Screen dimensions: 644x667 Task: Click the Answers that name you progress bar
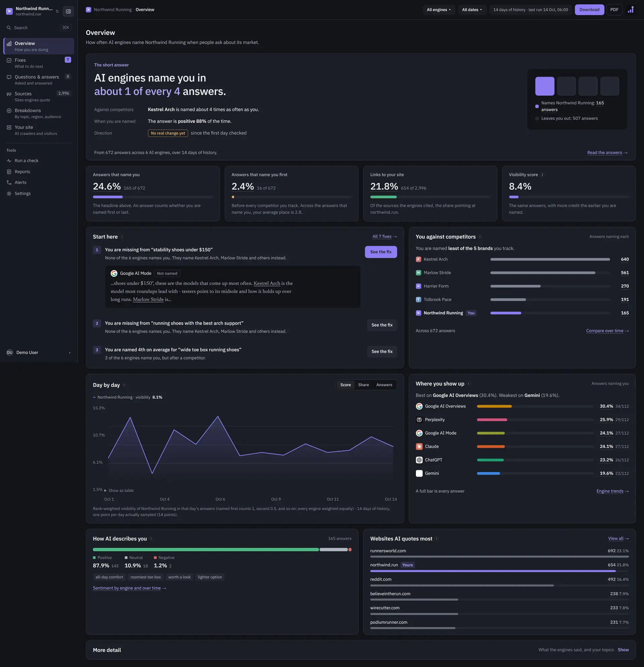coord(153,197)
